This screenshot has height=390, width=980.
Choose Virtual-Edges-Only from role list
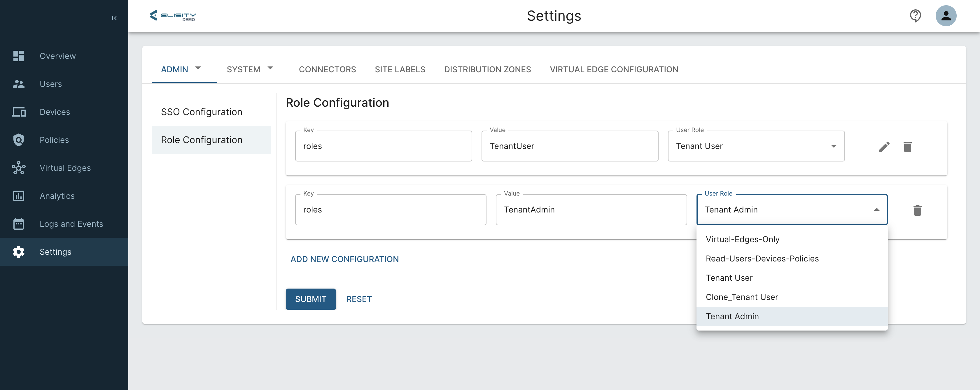coord(742,240)
